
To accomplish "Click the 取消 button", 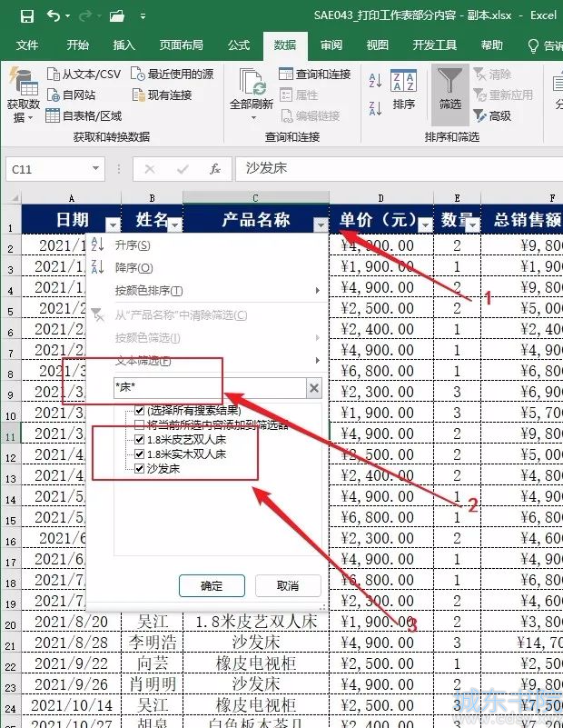I will tap(288, 586).
